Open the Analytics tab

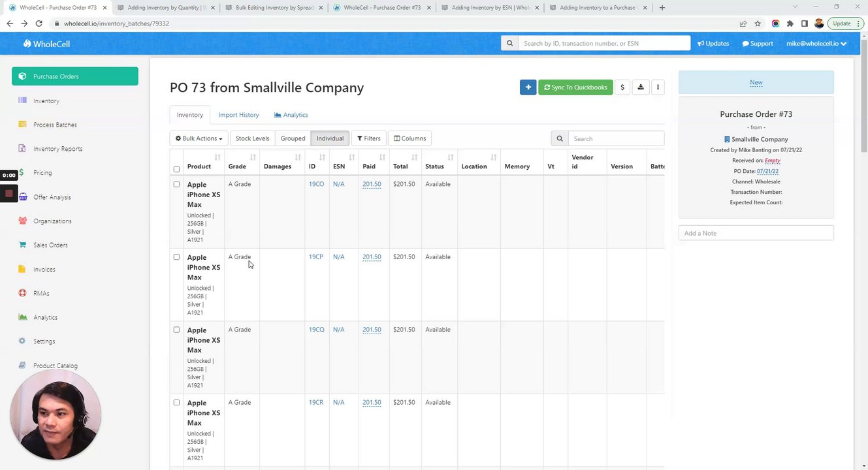tap(291, 115)
